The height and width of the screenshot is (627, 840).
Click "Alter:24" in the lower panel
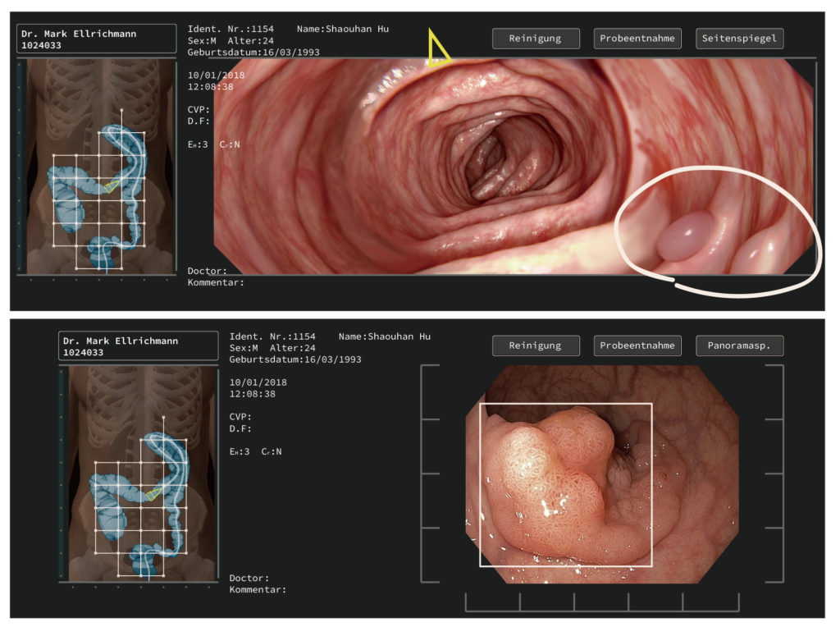pyautogui.click(x=293, y=348)
